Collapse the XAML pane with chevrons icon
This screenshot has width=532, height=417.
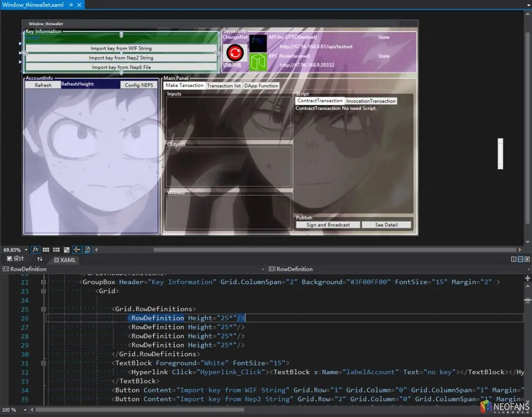click(527, 259)
